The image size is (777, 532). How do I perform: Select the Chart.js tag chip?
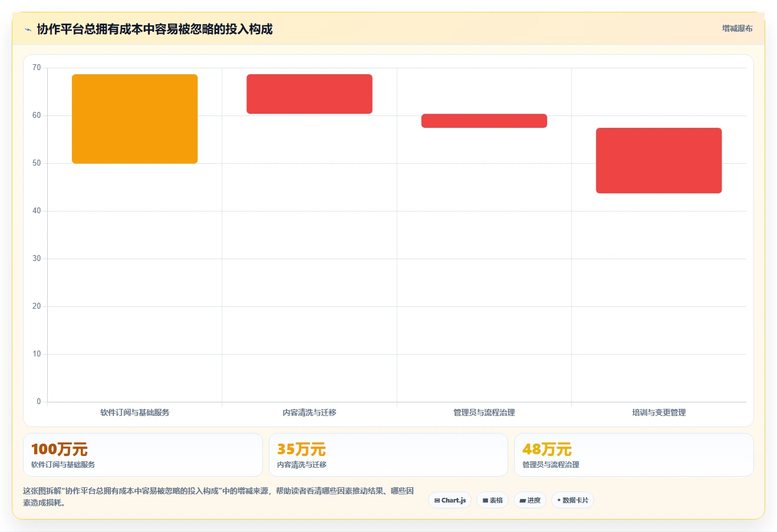click(x=450, y=500)
